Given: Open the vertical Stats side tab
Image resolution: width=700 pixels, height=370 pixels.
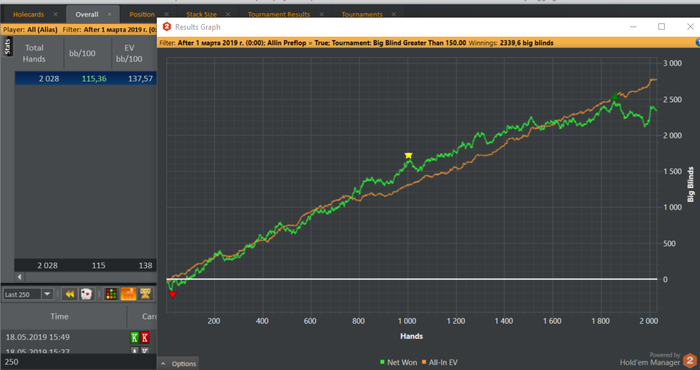Looking at the screenshot, I should coord(7,46).
